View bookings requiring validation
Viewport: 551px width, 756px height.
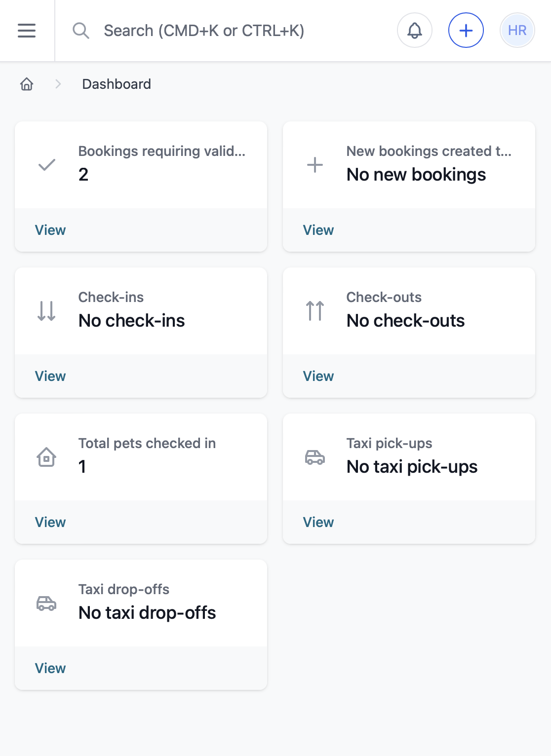click(50, 230)
